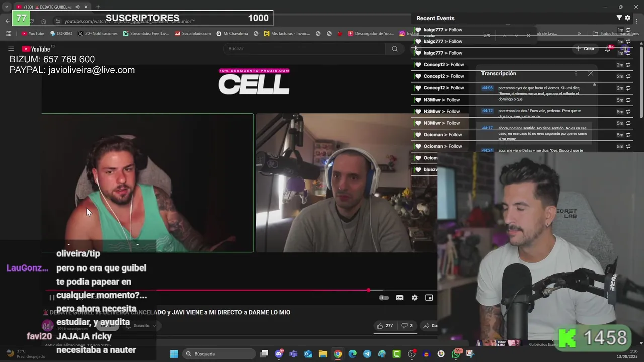This screenshot has height=362, width=644.
Task: Jump to transcript timestamp 44:24
Action: point(488,150)
